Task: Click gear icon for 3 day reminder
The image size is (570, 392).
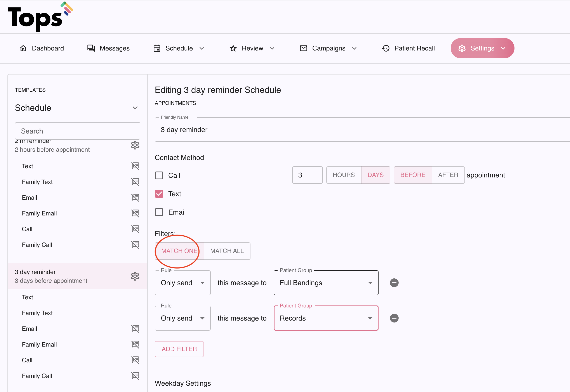Action: (135, 276)
